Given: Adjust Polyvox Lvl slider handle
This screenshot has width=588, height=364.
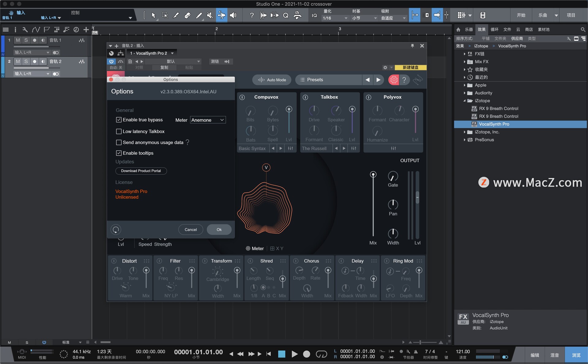Looking at the screenshot, I should pyautogui.click(x=415, y=109).
